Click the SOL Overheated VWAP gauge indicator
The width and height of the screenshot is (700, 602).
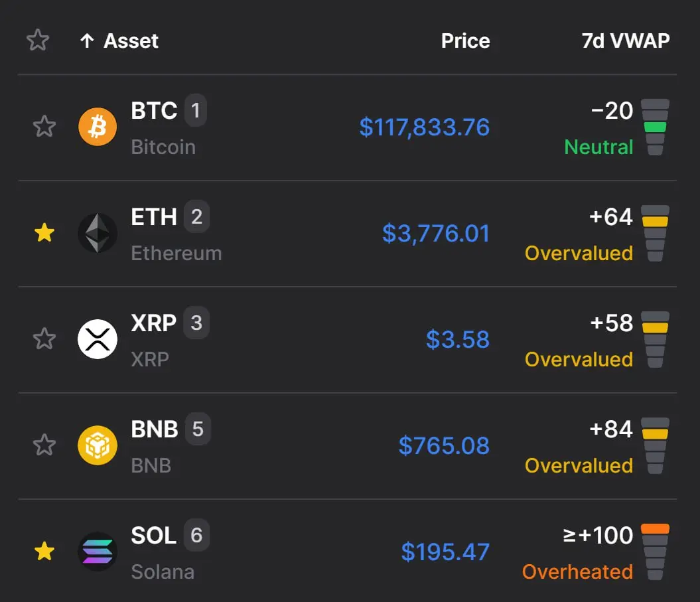(x=655, y=552)
